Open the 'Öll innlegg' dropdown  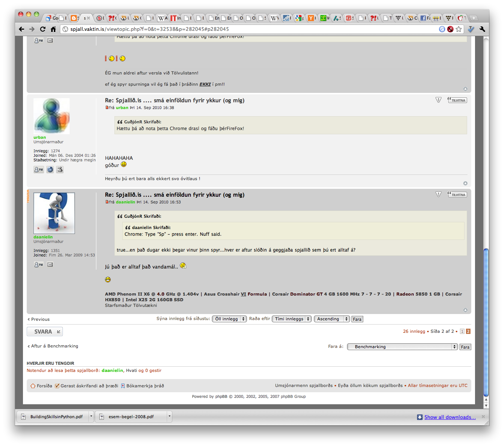pyautogui.click(x=229, y=319)
